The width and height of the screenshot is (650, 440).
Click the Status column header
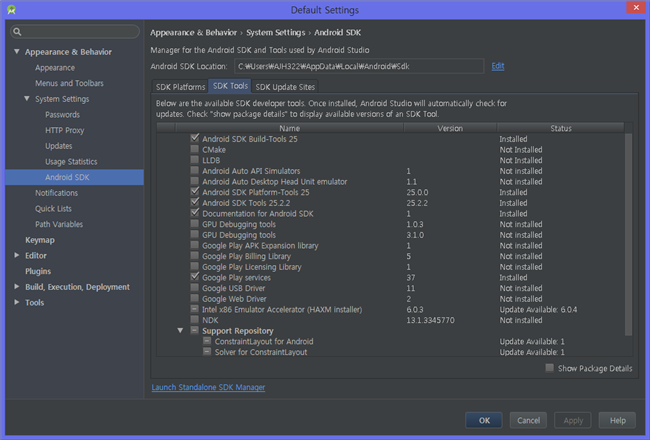pyautogui.click(x=560, y=128)
